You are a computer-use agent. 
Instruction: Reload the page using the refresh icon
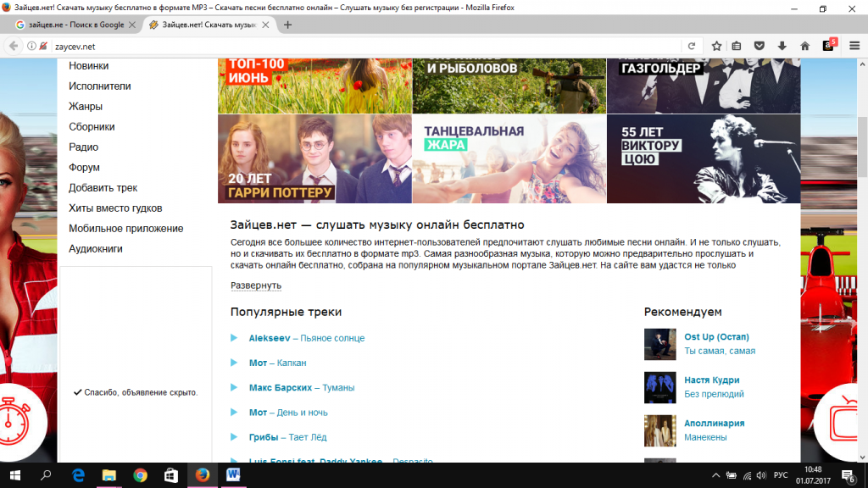(x=692, y=46)
